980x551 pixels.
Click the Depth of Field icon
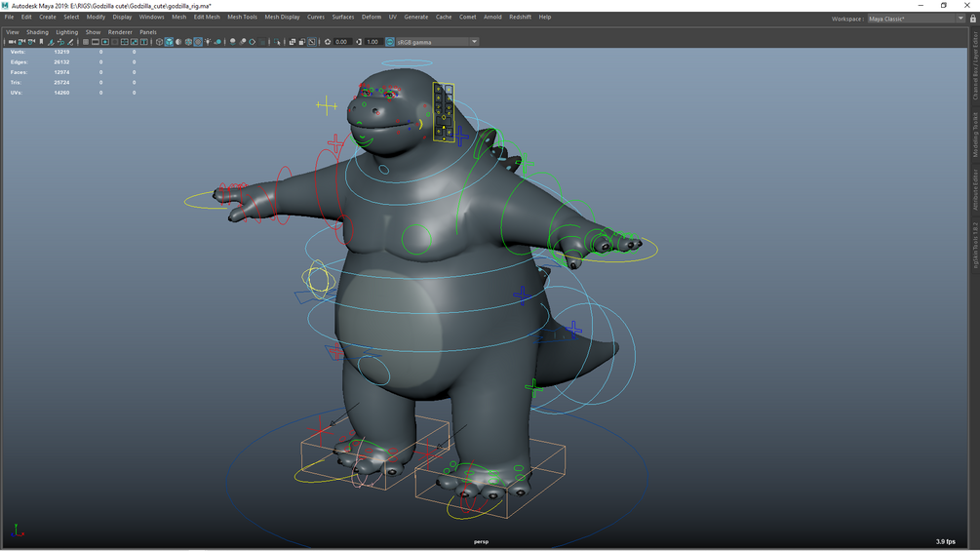click(262, 42)
